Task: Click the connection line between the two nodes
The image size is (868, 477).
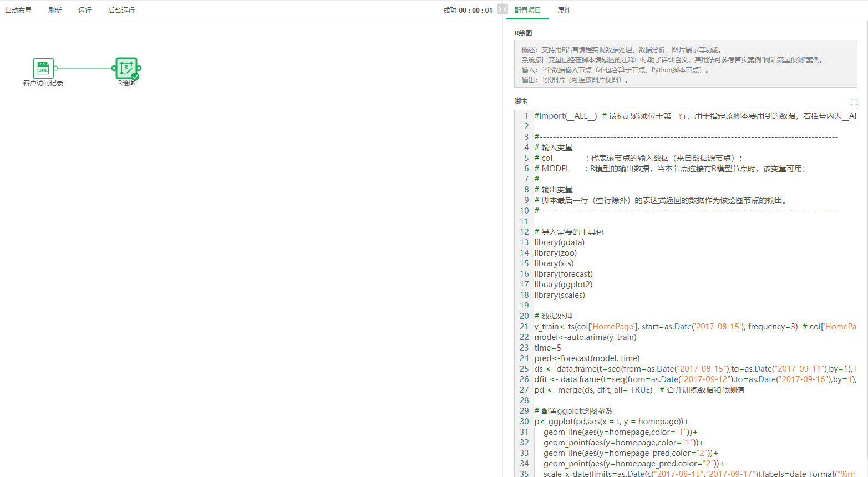Action: coord(84,68)
